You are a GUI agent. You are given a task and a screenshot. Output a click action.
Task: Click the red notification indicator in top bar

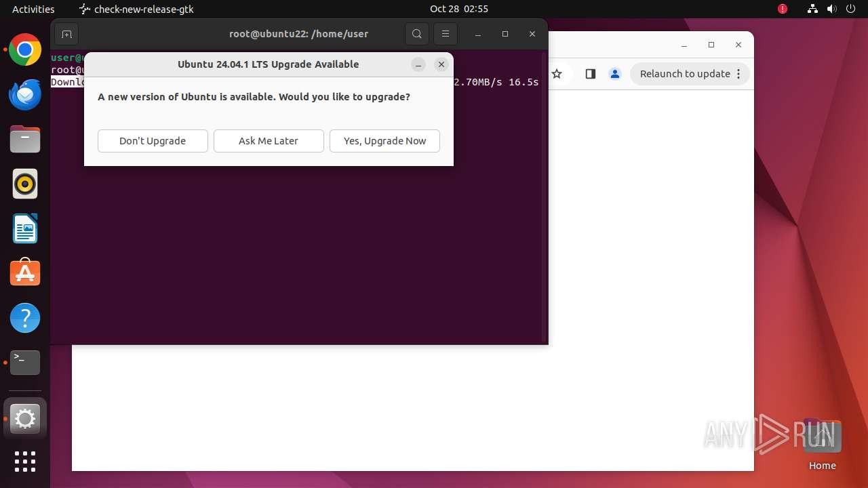click(783, 9)
